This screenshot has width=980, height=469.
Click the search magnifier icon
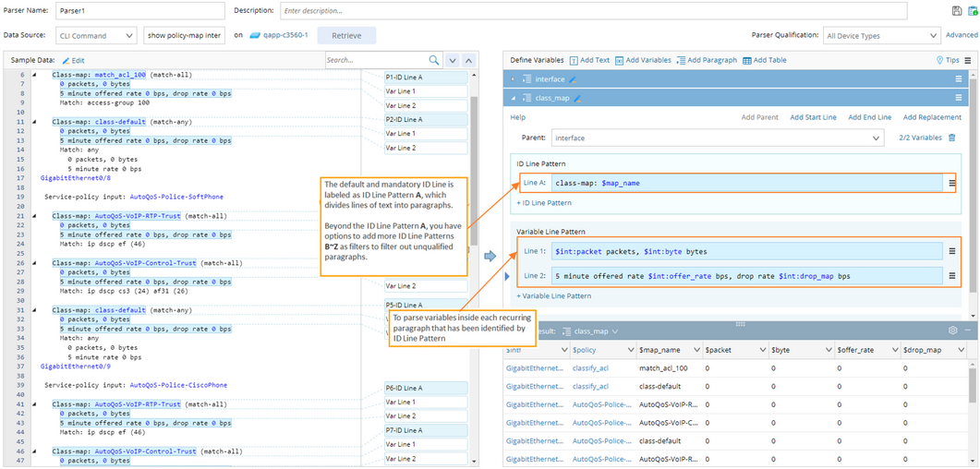(433, 60)
